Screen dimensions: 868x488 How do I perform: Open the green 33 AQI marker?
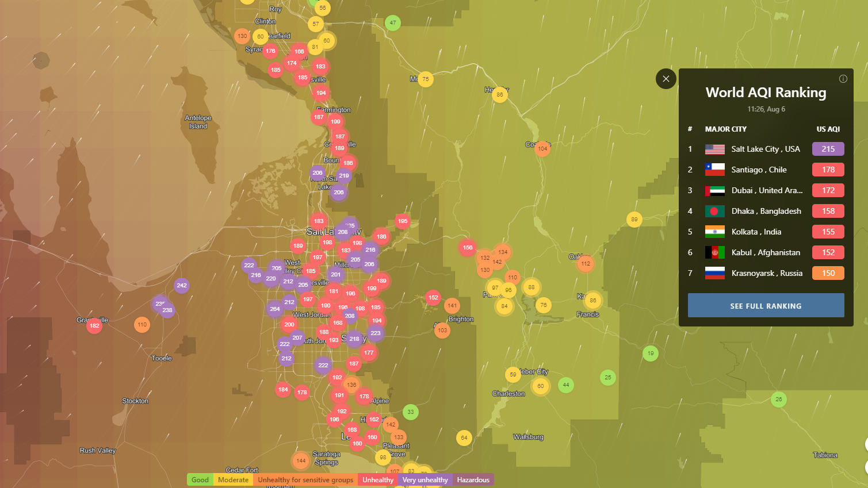pos(411,412)
